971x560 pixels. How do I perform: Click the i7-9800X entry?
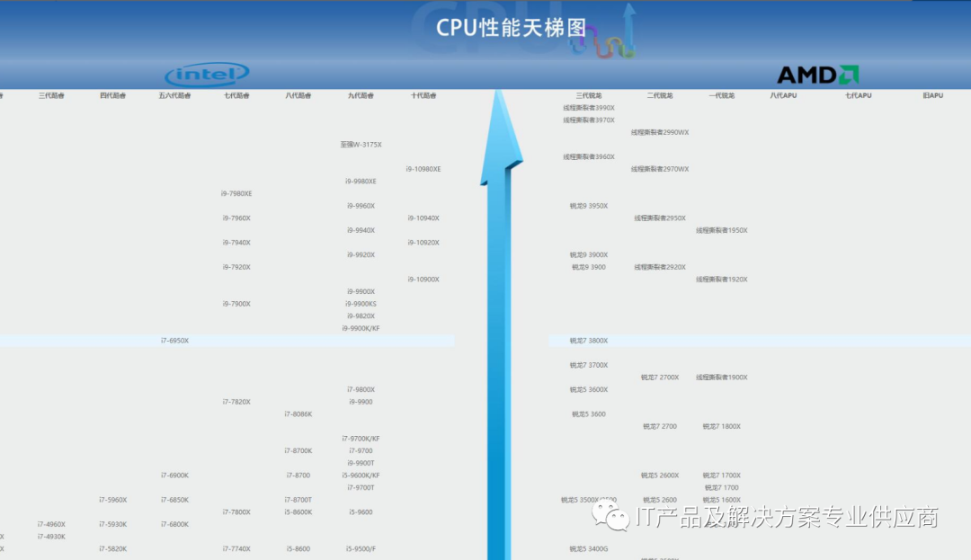[x=361, y=390]
